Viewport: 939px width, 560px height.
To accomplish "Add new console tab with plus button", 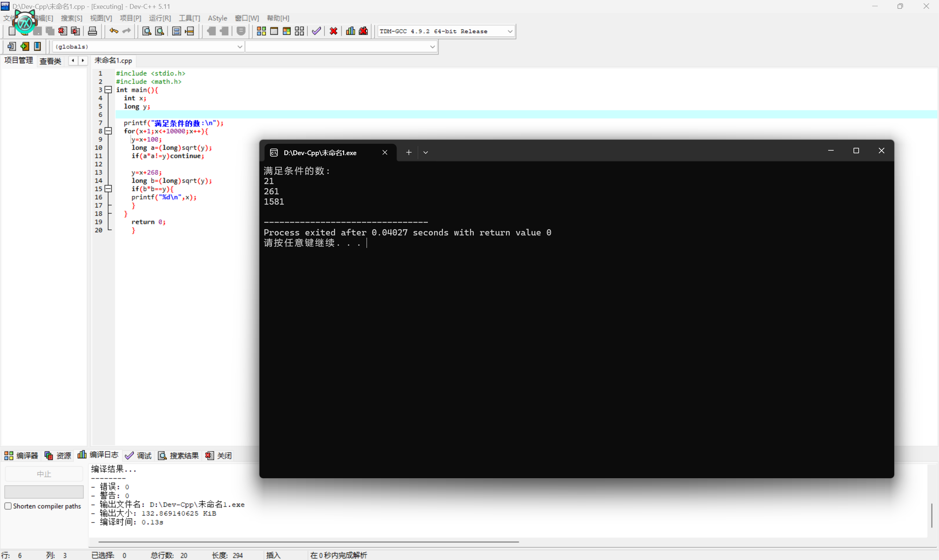I will click(408, 153).
